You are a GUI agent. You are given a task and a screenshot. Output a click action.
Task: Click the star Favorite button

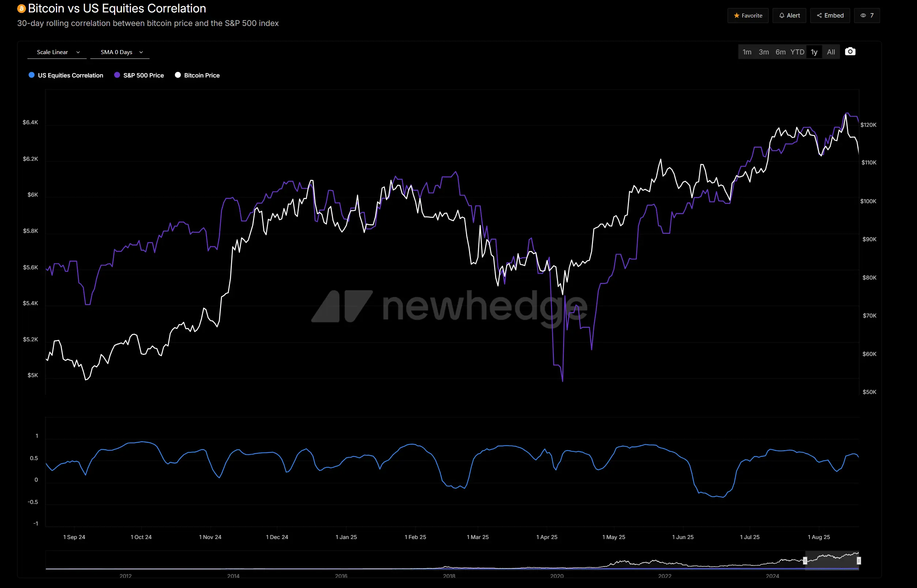point(747,16)
